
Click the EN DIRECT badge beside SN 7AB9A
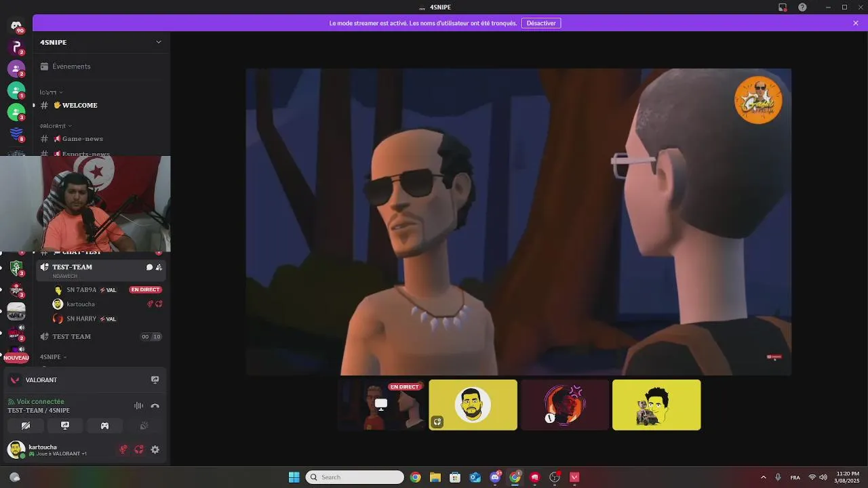[x=145, y=289]
